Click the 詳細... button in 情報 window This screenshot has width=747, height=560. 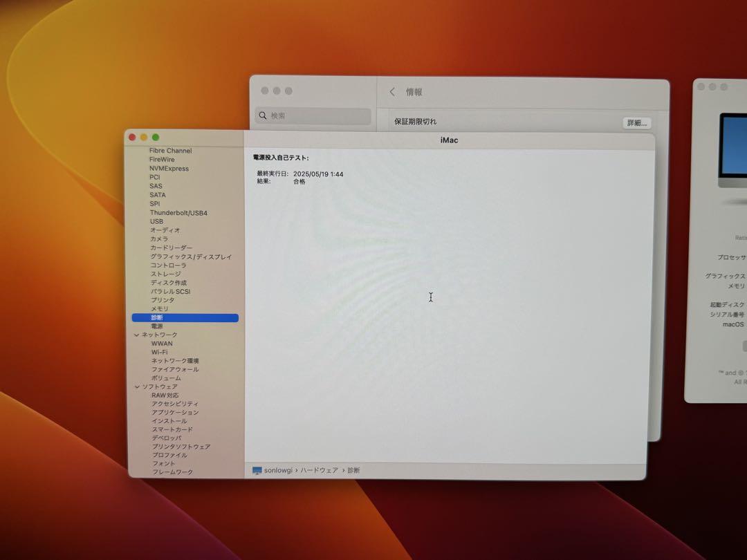pos(636,123)
